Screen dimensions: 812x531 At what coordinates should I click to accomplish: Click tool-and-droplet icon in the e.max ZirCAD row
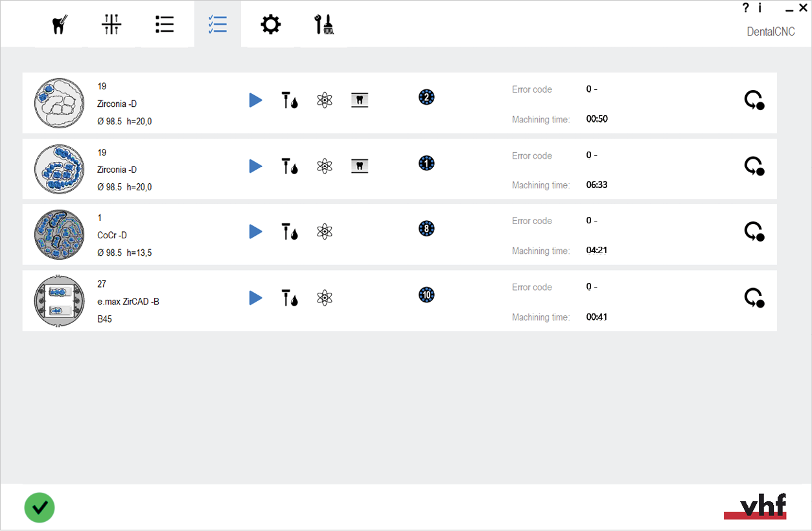click(x=290, y=298)
